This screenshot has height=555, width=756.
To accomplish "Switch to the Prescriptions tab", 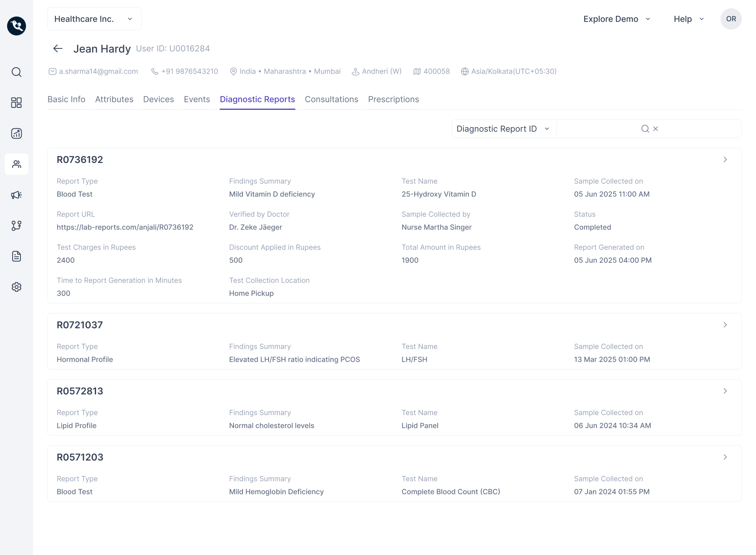I will click(393, 99).
